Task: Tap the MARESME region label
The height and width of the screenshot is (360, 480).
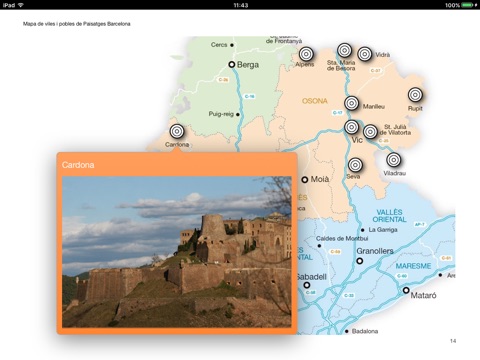Action: pos(413,266)
